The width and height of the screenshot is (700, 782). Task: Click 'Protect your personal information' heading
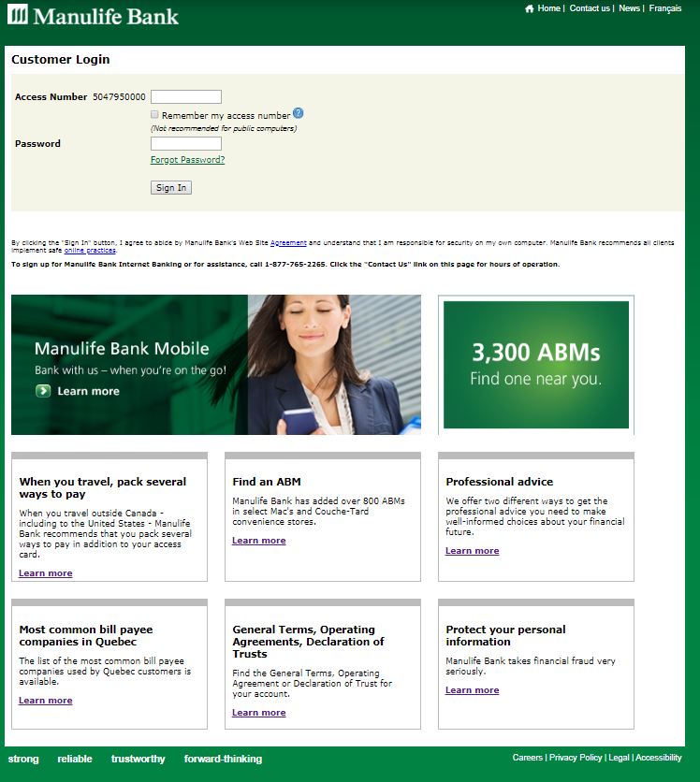(505, 635)
